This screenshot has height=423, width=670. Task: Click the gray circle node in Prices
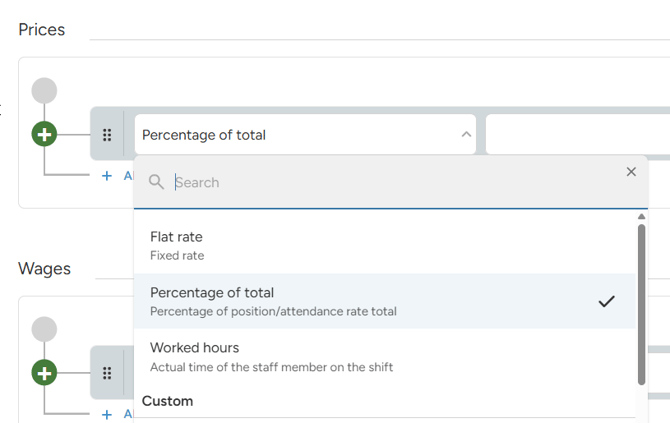pos(44,91)
